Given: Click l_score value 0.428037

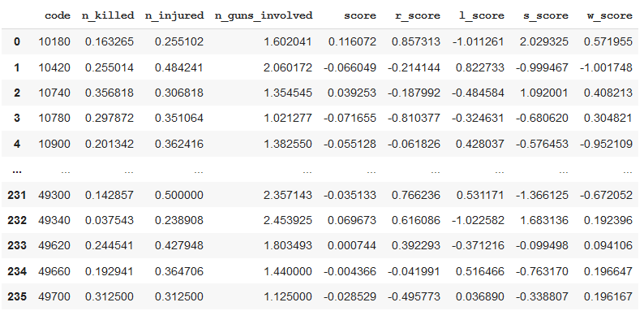Looking at the screenshot, I should click(480, 144).
